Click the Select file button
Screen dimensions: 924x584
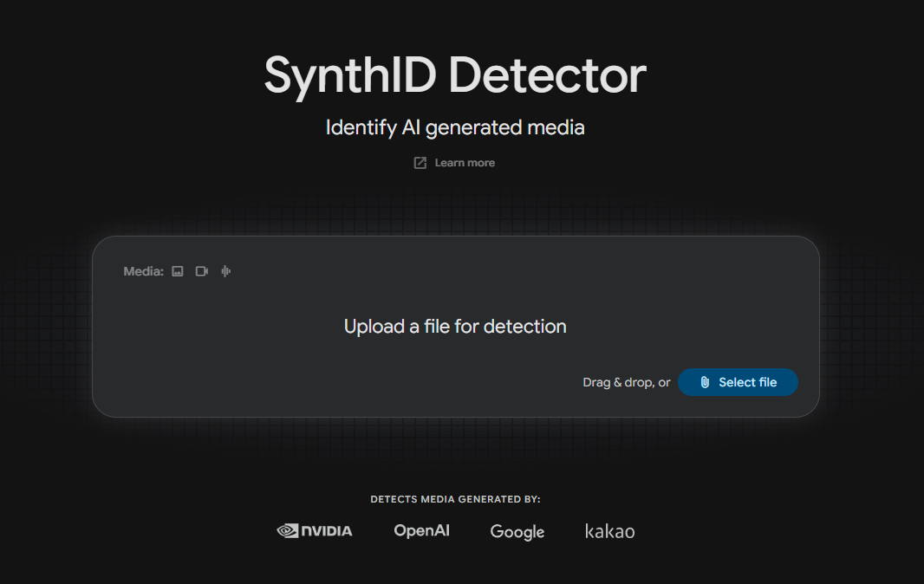tap(738, 382)
